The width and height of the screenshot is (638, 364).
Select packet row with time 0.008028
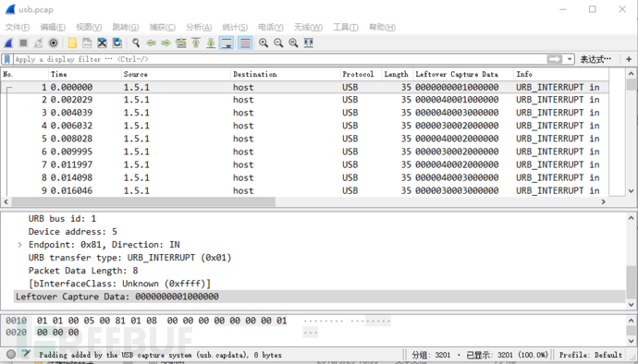[x=304, y=139]
